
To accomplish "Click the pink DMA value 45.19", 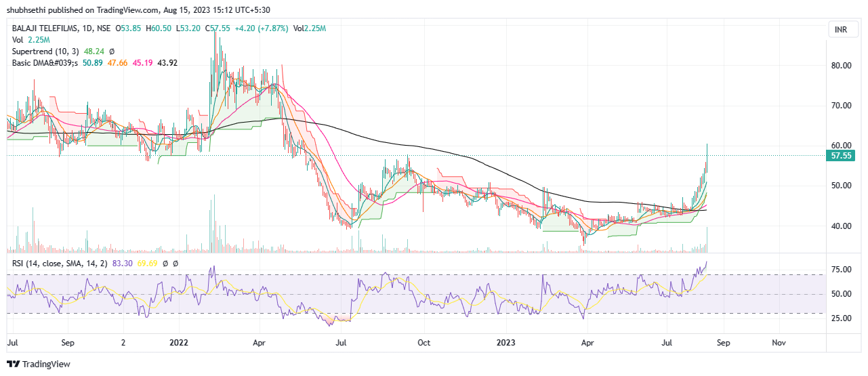I will [143, 62].
